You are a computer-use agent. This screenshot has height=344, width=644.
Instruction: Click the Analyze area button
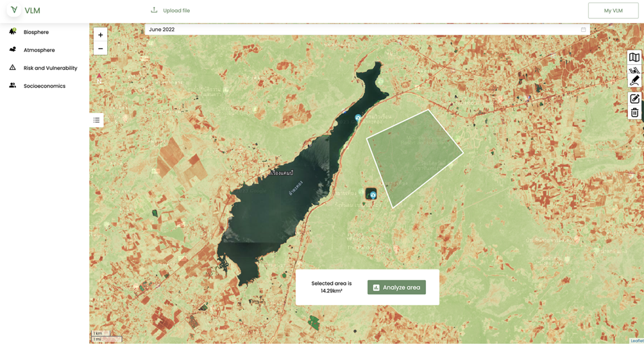point(397,288)
